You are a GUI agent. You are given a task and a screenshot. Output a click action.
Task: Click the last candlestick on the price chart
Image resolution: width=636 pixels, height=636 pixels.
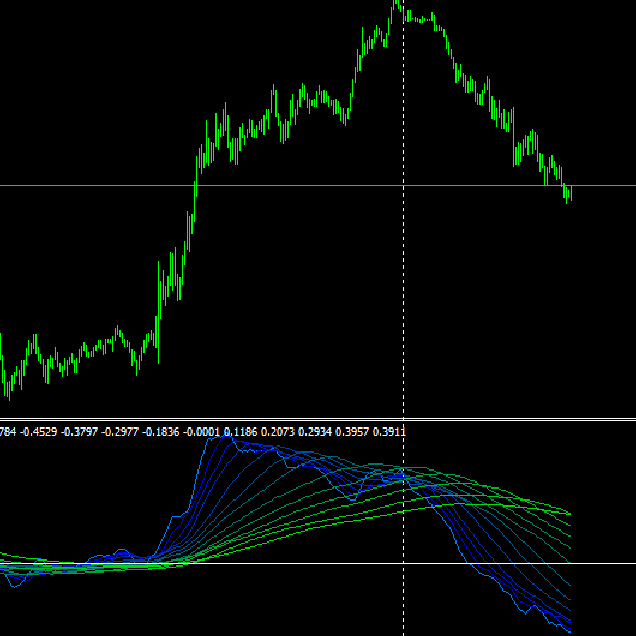pos(569,194)
